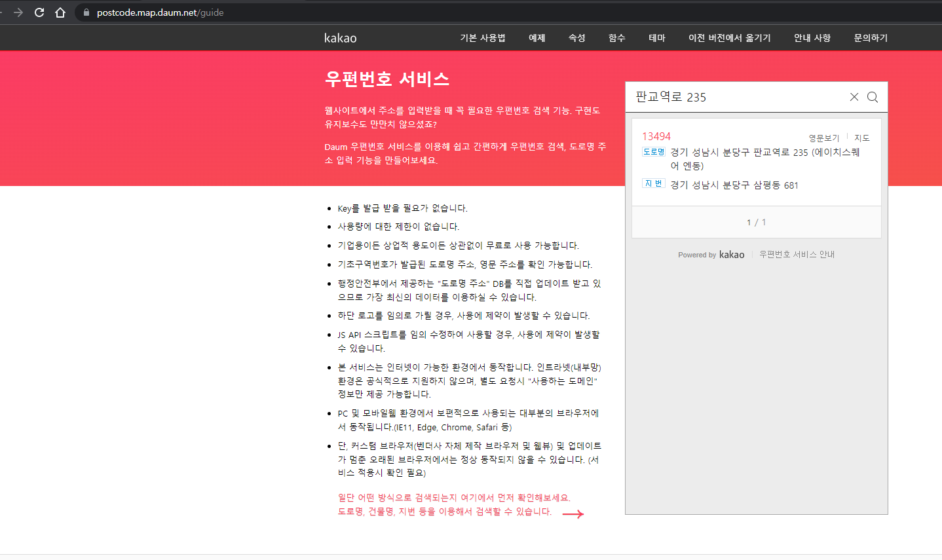Click the text '사용량에 대한 제한이 없습니다.'
This screenshot has width=942, height=560.
398,227
